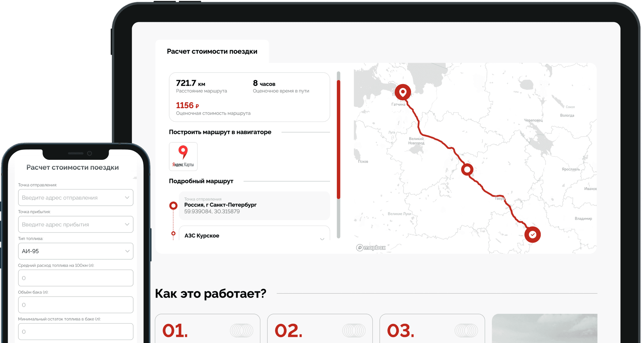Click the departure pin marker on the map

click(x=402, y=92)
